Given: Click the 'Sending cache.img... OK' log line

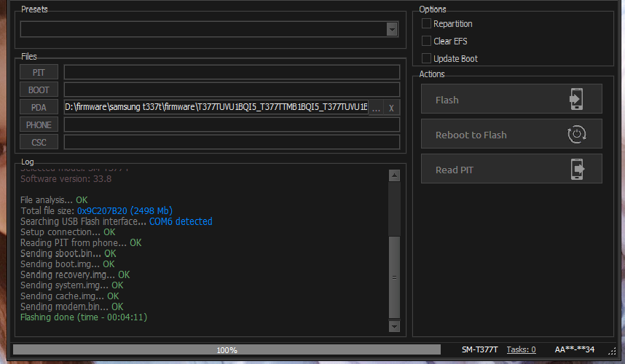Looking at the screenshot, I should [x=70, y=296].
